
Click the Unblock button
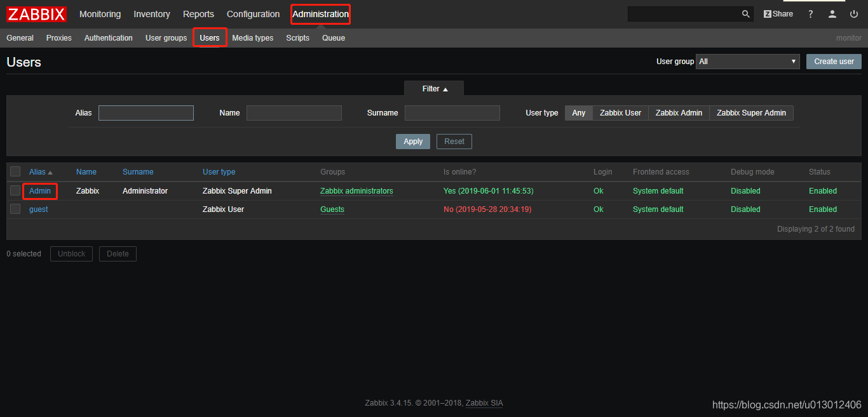(71, 254)
